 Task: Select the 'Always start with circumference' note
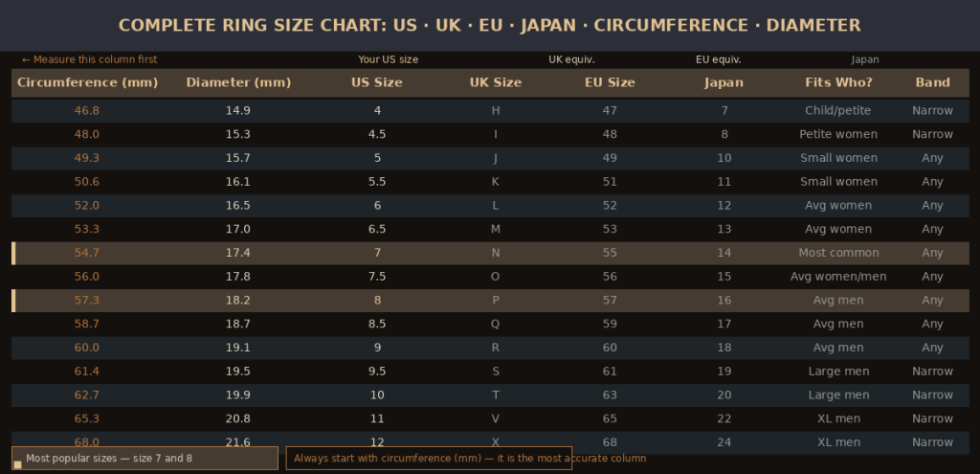tap(469, 459)
